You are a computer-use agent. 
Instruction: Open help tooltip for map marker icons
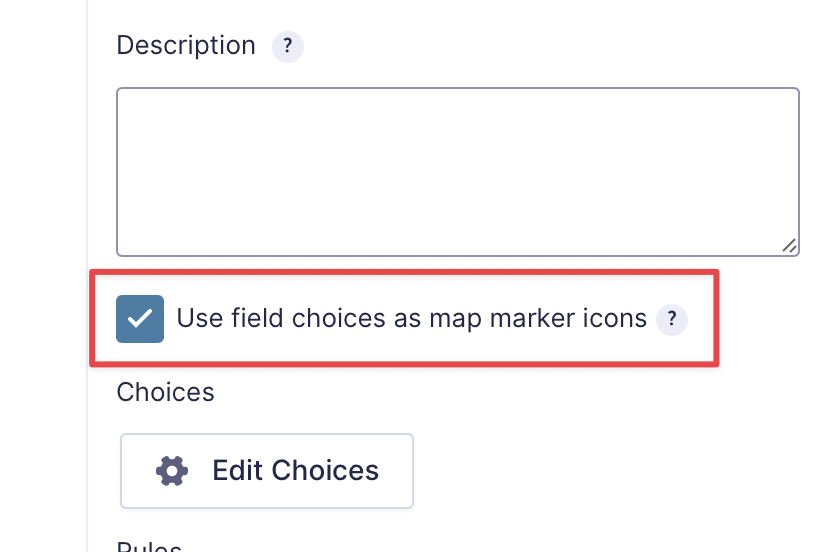672,319
